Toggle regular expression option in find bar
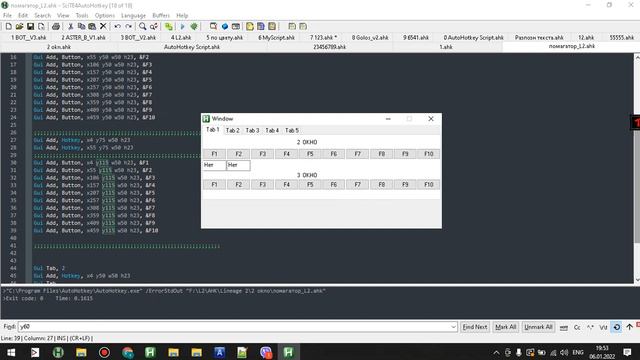Screen dimensions: 640x360 590,327
